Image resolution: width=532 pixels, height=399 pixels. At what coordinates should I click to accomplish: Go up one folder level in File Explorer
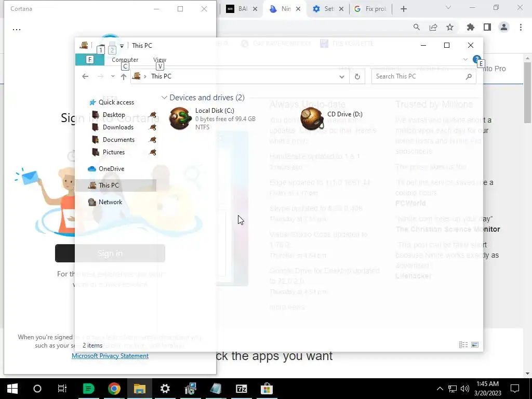coord(124,76)
